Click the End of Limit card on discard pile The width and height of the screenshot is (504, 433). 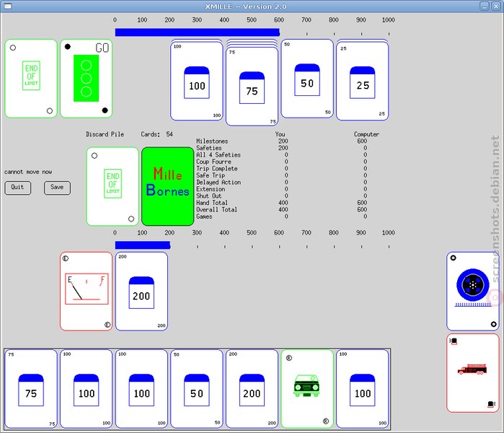[x=112, y=187]
